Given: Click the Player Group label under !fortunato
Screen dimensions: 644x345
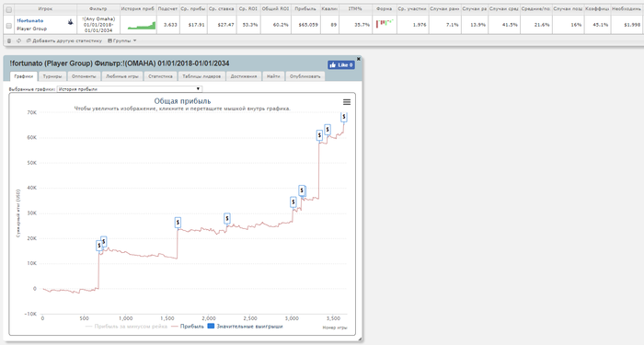Looking at the screenshot, I should [31, 29].
